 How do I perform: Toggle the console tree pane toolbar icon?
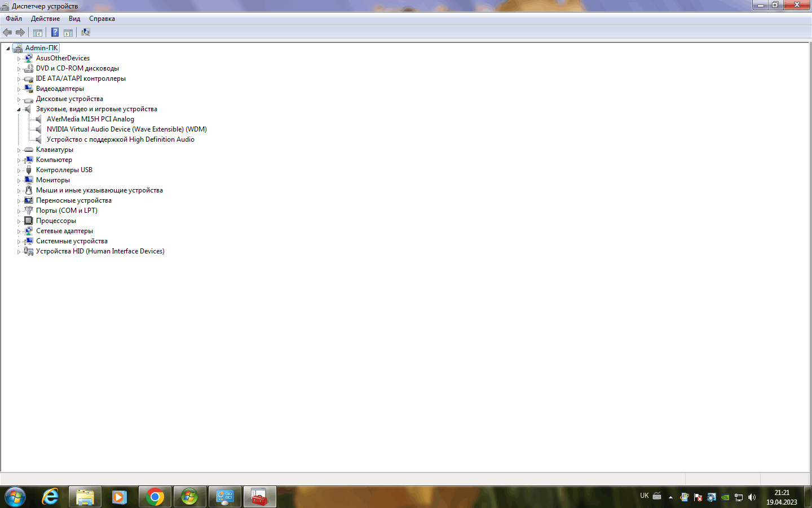[x=38, y=33]
